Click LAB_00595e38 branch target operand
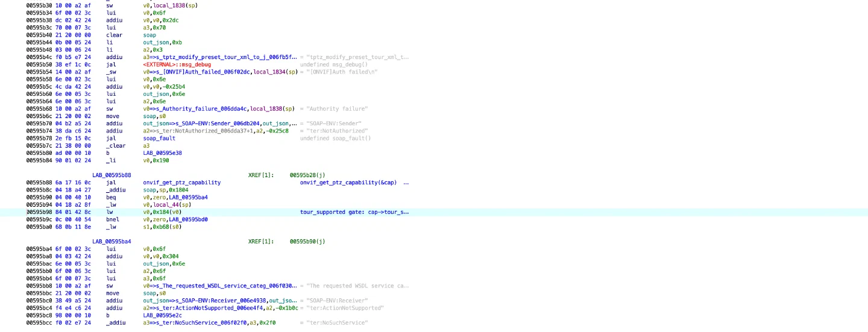This screenshot has width=868, height=332. click(162, 153)
